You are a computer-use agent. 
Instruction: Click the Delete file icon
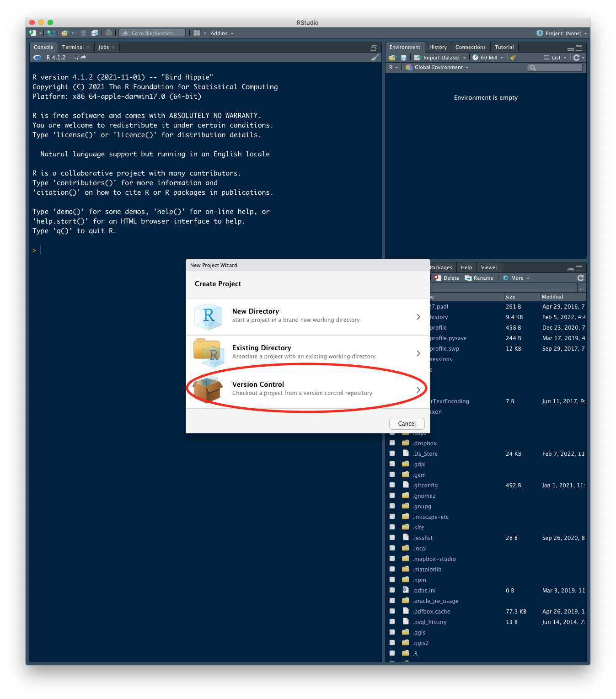(437, 278)
